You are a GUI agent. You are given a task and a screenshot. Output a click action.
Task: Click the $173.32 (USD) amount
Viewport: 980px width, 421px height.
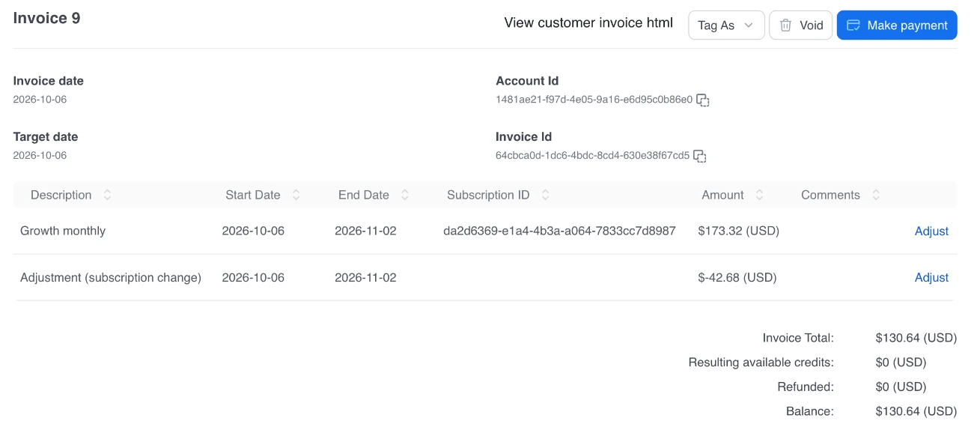[x=738, y=231]
